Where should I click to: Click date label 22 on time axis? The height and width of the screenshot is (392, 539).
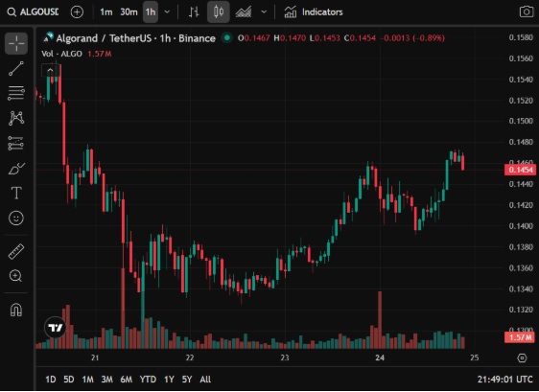point(190,358)
